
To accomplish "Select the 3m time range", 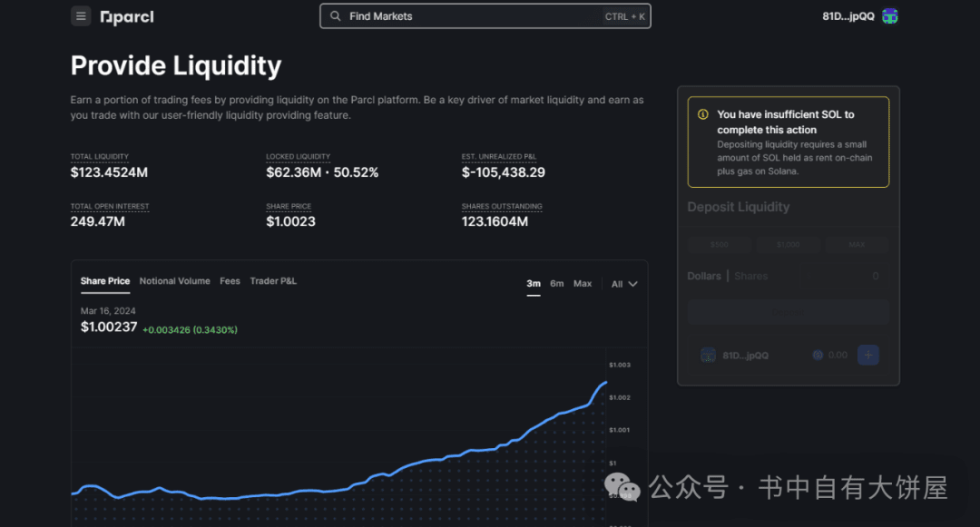I will 534,284.
